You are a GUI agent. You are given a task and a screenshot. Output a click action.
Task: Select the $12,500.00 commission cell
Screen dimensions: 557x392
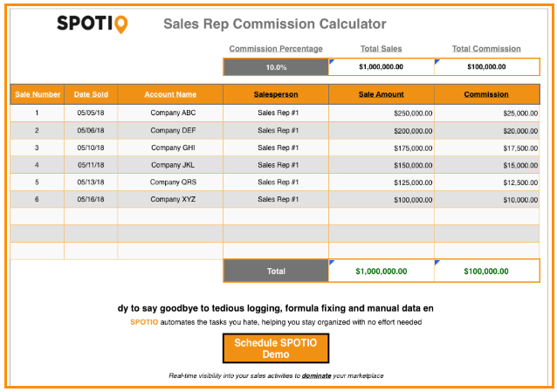486,182
